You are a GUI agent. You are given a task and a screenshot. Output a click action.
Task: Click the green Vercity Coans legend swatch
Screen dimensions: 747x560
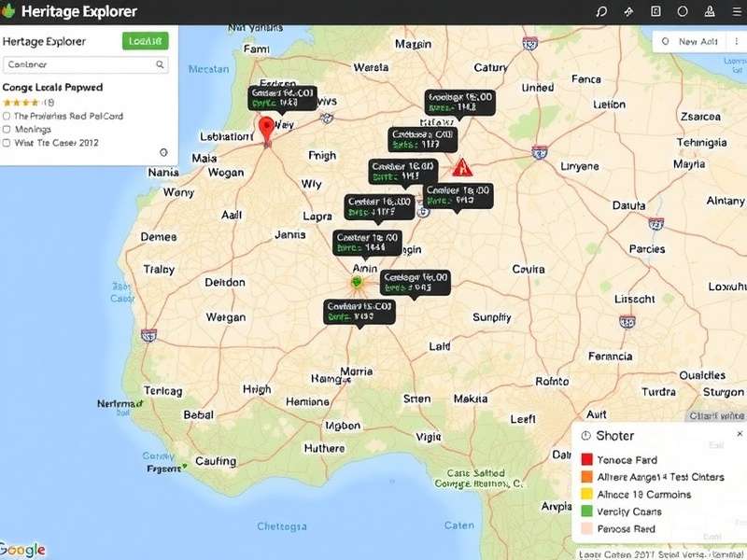586,511
